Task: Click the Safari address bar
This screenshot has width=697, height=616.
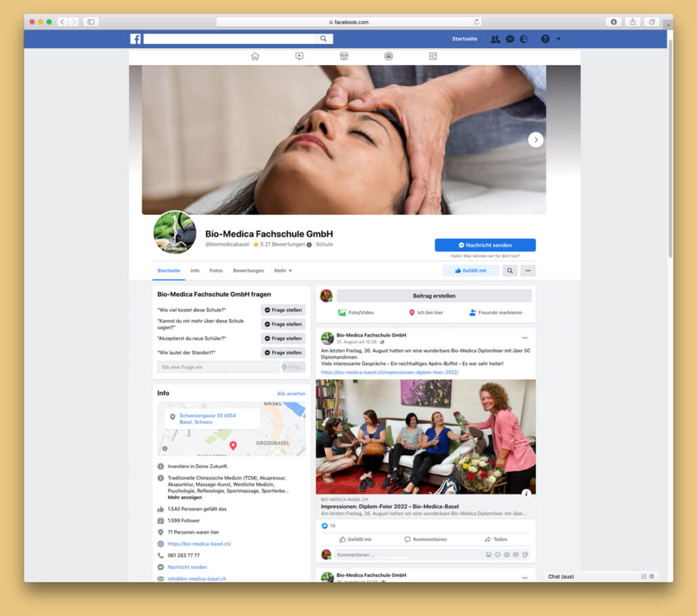Action: pos(348,22)
